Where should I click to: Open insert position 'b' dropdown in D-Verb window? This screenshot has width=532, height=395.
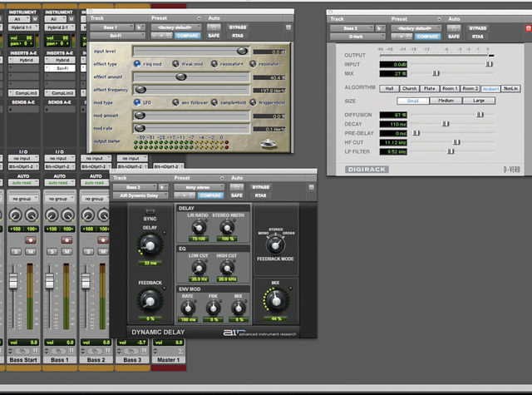click(381, 28)
